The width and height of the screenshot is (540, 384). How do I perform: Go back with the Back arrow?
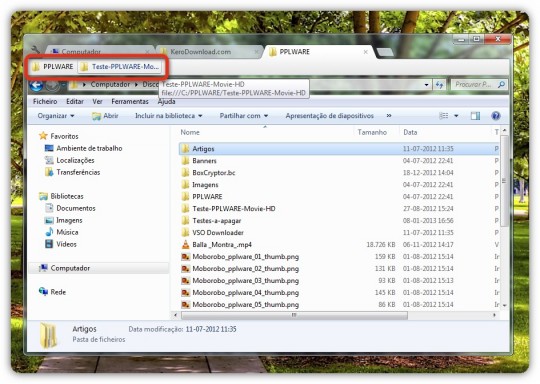(36, 85)
